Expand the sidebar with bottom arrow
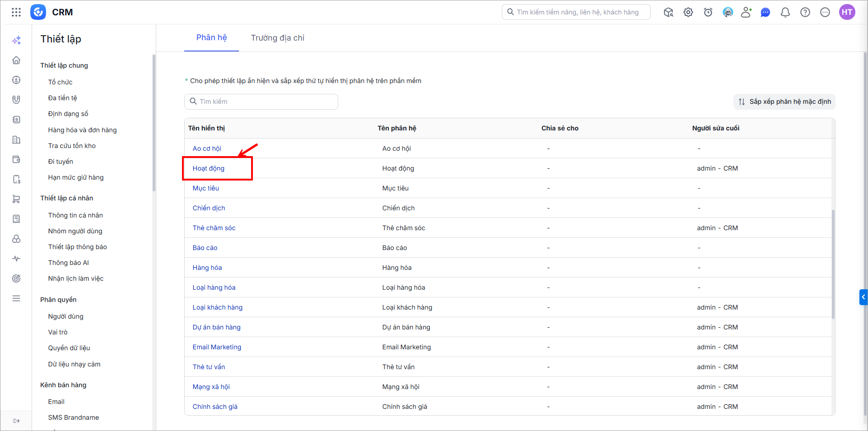 [x=16, y=421]
